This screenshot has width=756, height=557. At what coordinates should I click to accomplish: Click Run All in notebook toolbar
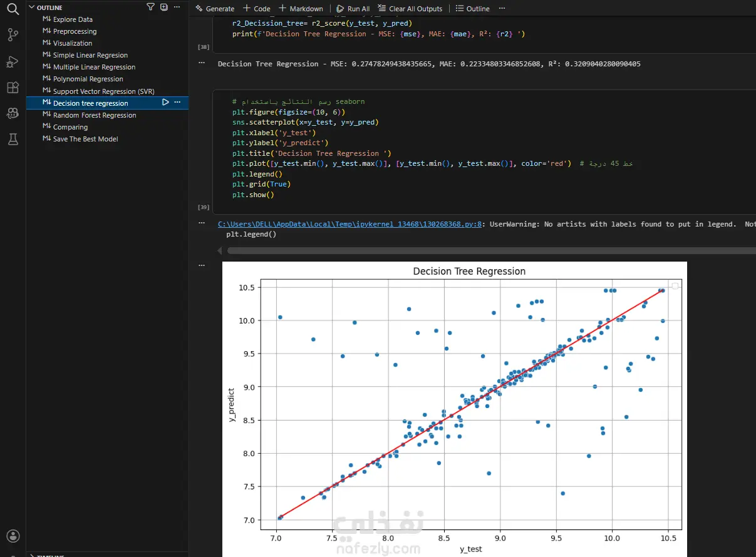[x=353, y=9]
